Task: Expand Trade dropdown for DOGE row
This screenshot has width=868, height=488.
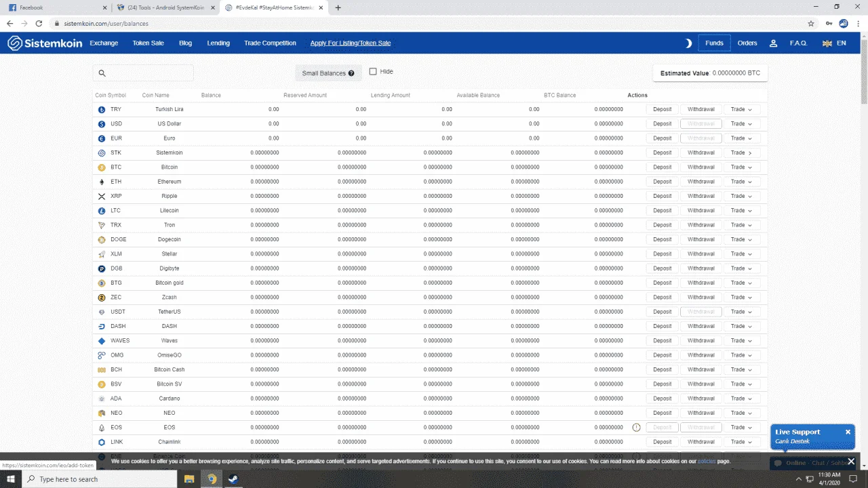Action: tap(742, 239)
